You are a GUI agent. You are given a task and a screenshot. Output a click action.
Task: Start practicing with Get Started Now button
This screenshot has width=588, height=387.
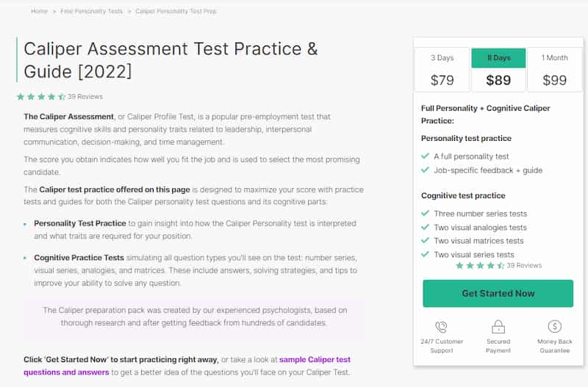pos(498,293)
